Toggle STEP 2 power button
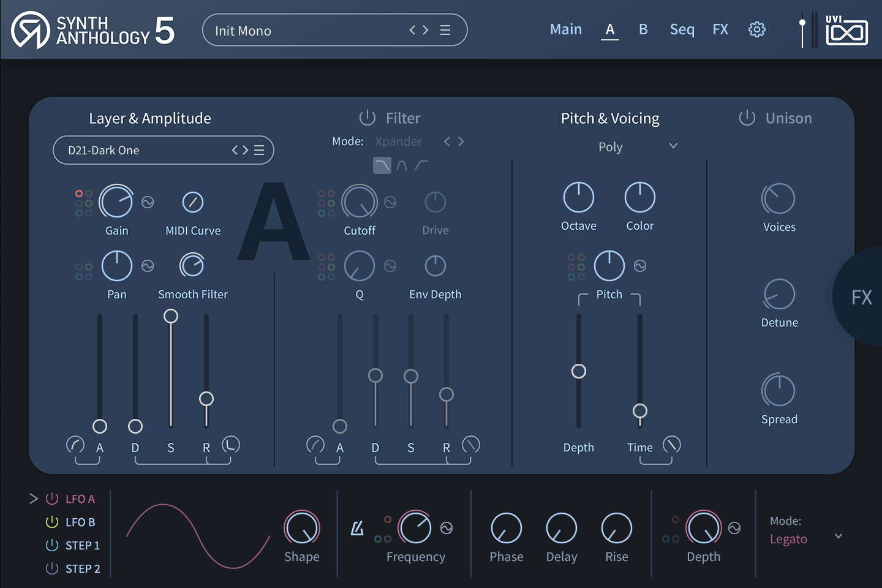 52,568
